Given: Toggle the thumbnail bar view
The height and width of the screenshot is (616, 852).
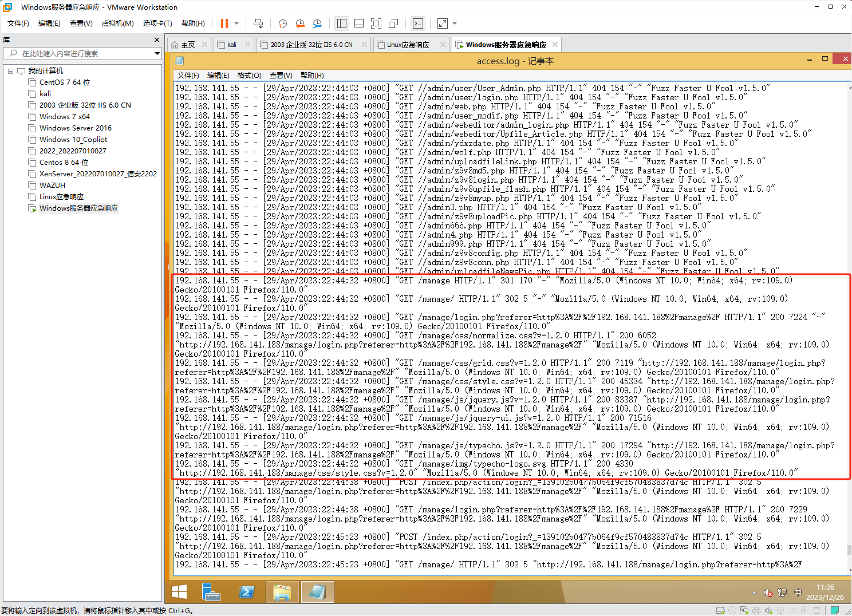Looking at the screenshot, I should click(359, 23).
